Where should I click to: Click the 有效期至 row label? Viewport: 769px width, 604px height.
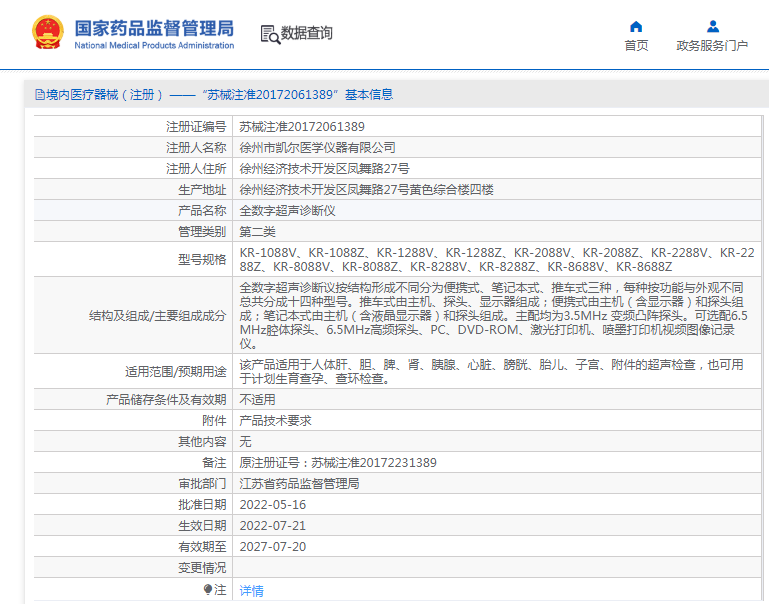click(202, 547)
